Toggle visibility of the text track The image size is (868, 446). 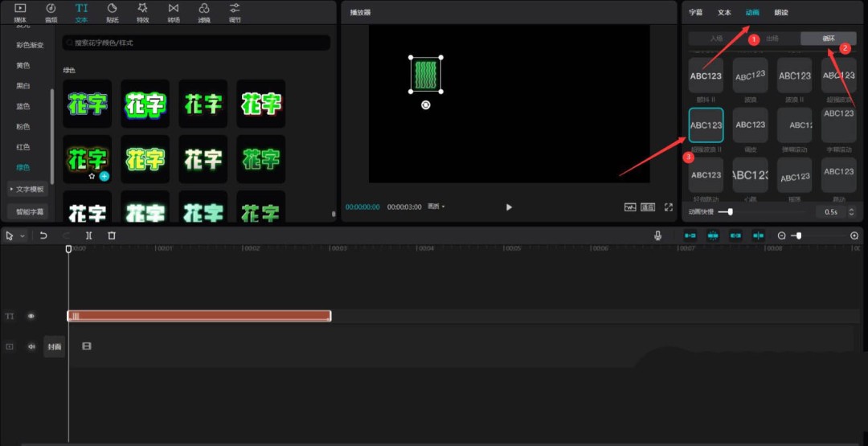[31, 317]
